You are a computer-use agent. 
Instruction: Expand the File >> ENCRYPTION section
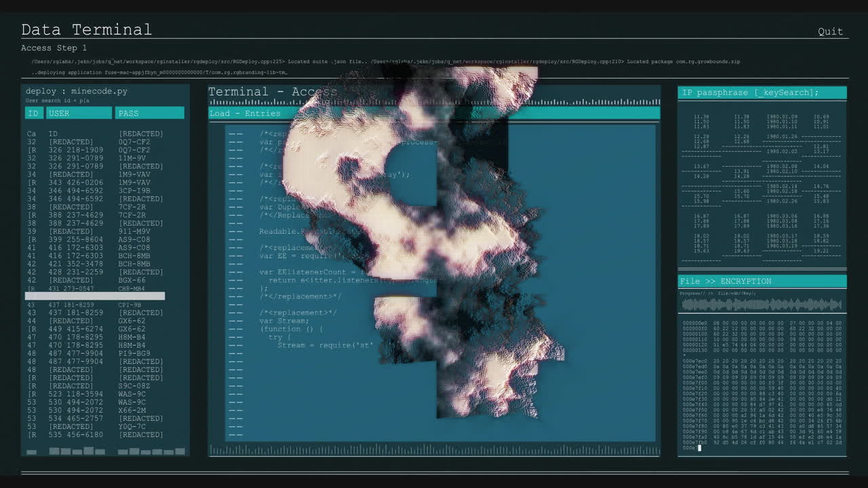[762, 281]
